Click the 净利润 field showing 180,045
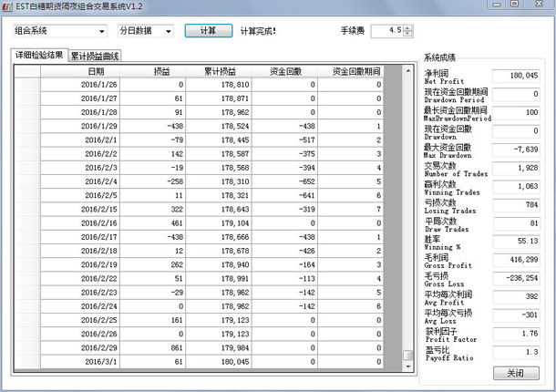Image resolution: width=556 pixels, height=392 pixels. 516,76
